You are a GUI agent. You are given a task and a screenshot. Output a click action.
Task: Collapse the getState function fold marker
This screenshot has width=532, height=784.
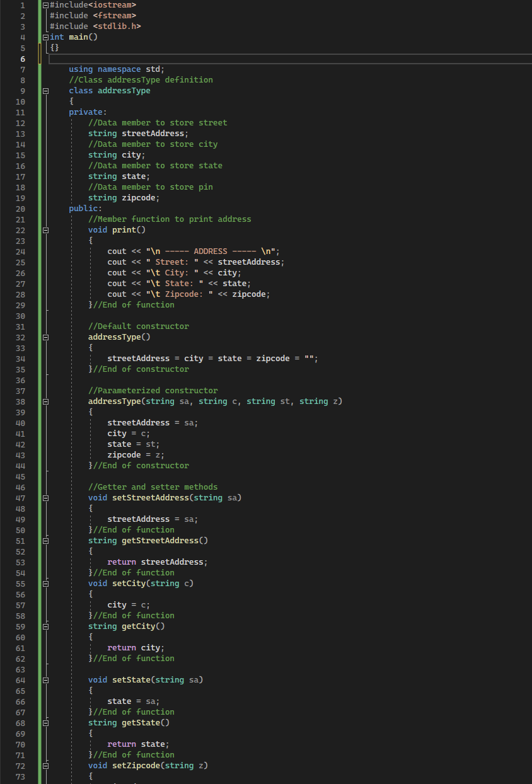coord(44,722)
